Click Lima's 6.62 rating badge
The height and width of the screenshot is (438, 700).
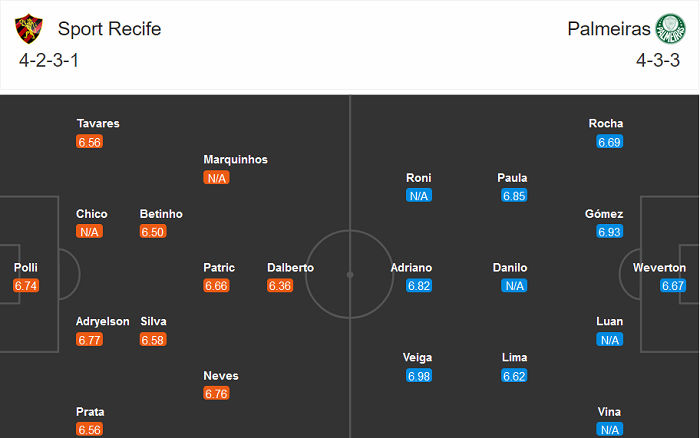pos(514,376)
